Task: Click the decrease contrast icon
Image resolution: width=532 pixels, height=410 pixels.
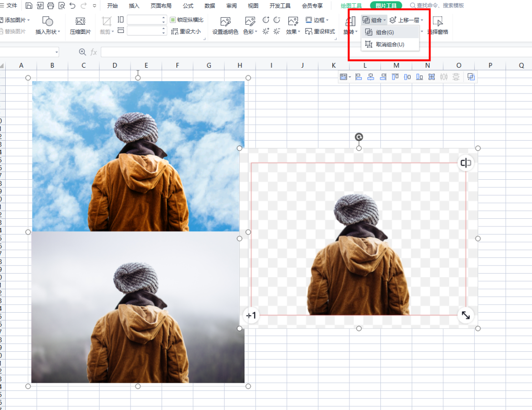Action: tap(277, 20)
